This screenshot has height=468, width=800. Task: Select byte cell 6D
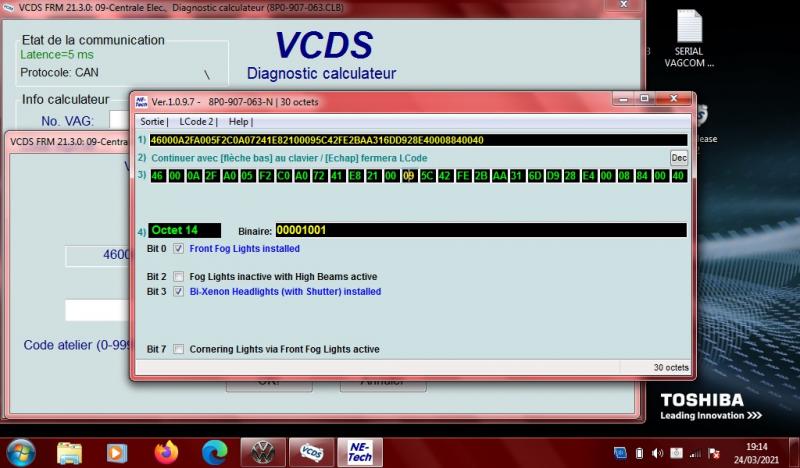pos(535,176)
